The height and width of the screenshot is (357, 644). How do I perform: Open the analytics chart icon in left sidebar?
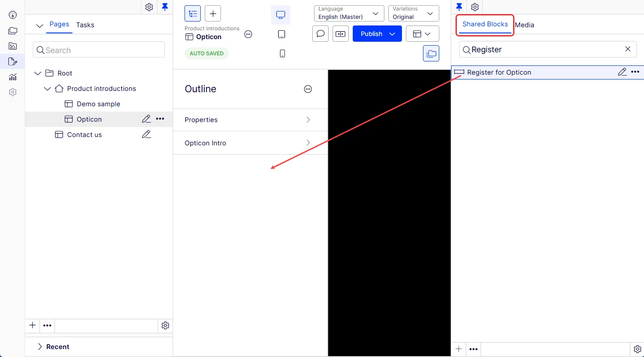click(13, 77)
